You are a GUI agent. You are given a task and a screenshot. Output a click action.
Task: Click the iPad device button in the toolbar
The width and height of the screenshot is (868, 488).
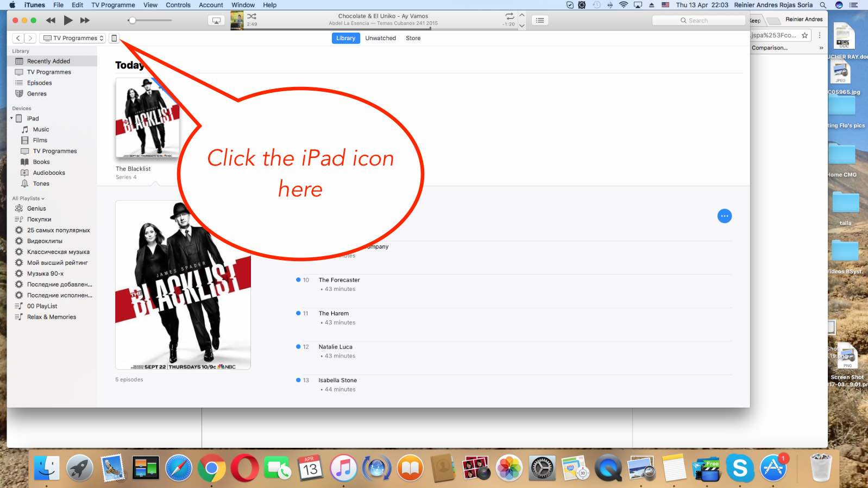coord(114,38)
